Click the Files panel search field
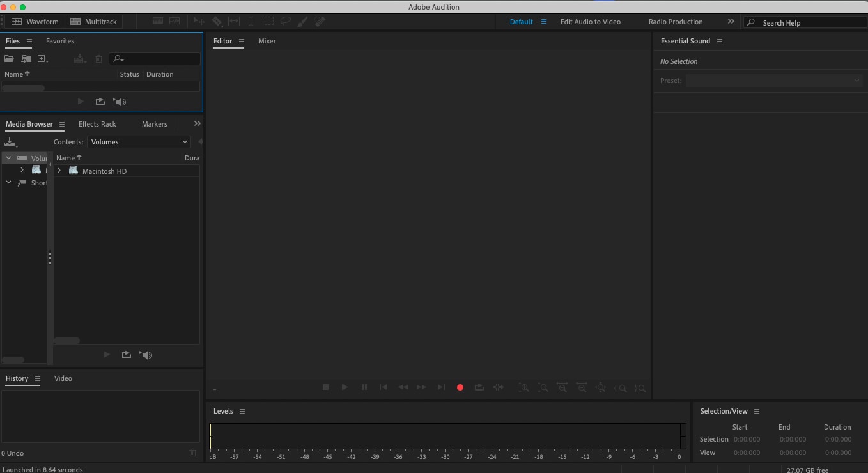Viewport: 868px width, 473px height. click(155, 59)
